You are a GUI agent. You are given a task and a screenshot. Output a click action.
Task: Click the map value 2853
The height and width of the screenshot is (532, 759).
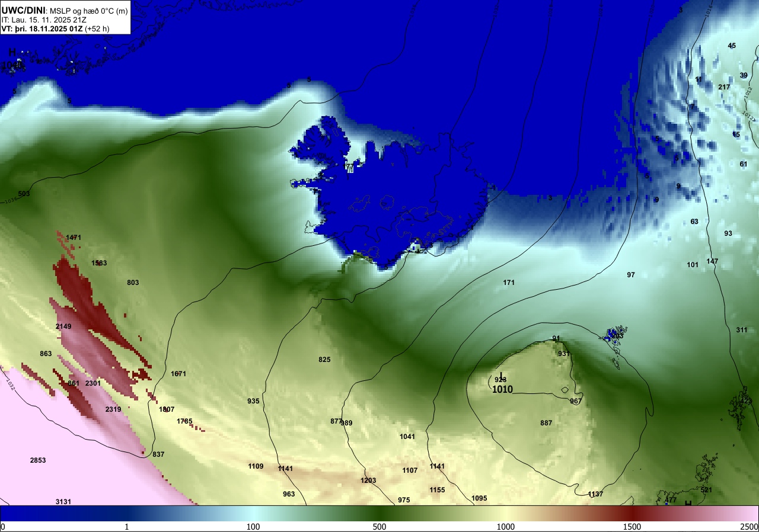(x=38, y=460)
